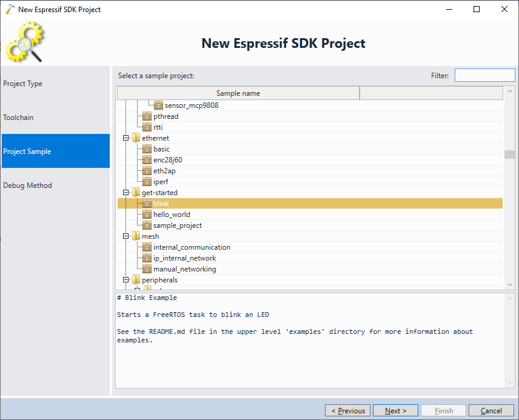
Task: Collapse the peripherals tree node
Action: click(x=126, y=280)
